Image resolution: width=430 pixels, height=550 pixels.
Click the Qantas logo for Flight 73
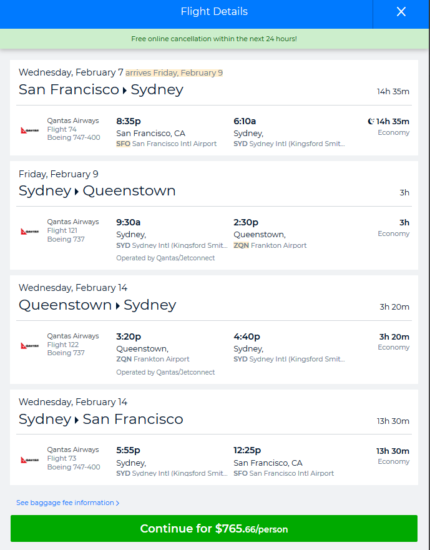(x=29, y=460)
